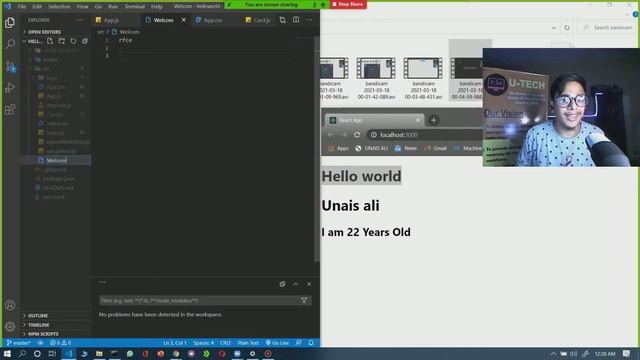The image size is (640, 360).
Task: Select Welcom file in explorer tree
Action: click(56, 160)
